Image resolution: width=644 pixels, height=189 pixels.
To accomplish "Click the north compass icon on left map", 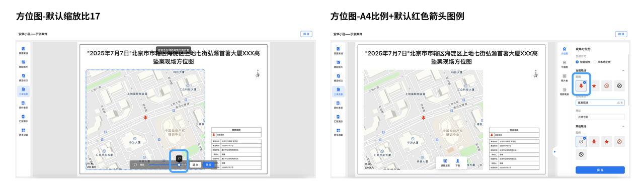I will pos(257,74).
